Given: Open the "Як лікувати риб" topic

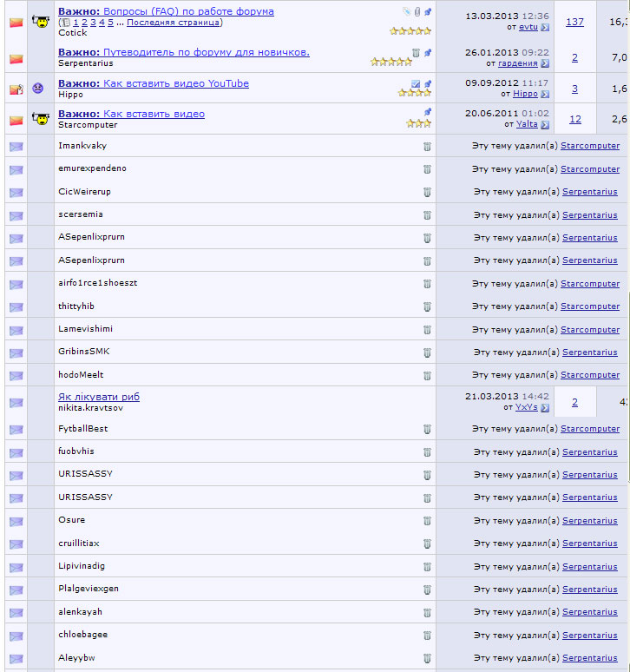Looking at the screenshot, I should (x=99, y=397).
